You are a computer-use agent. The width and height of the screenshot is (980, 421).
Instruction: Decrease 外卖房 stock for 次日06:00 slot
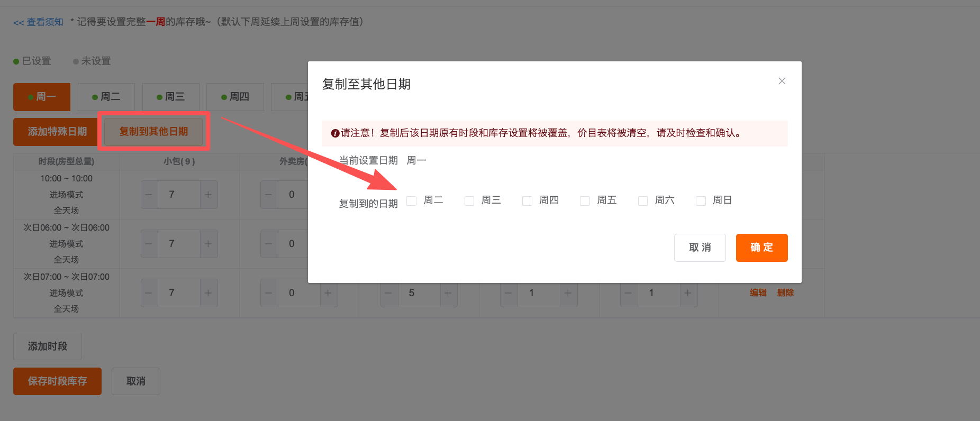click(x=269, y=244)
